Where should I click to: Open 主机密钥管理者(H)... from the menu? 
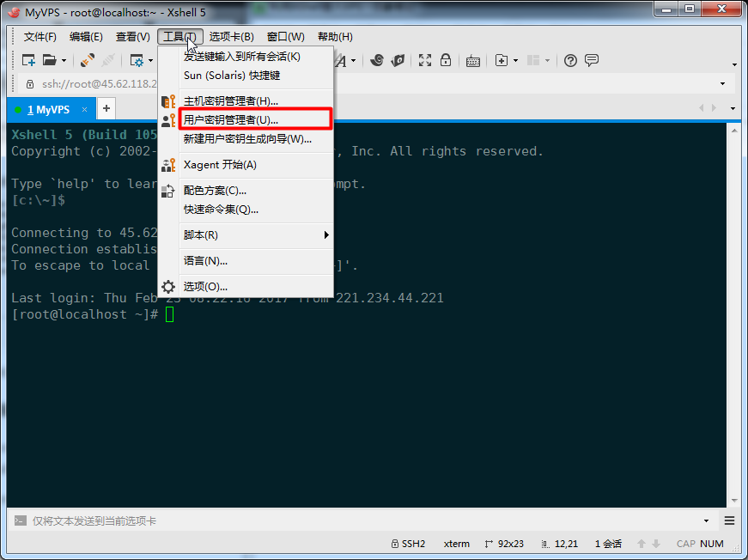coord(246,101)
